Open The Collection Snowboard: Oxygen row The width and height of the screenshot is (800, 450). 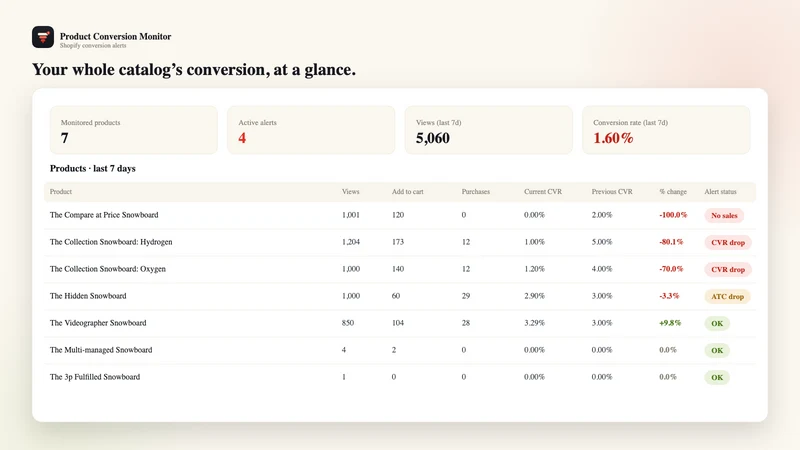point(400,269)
